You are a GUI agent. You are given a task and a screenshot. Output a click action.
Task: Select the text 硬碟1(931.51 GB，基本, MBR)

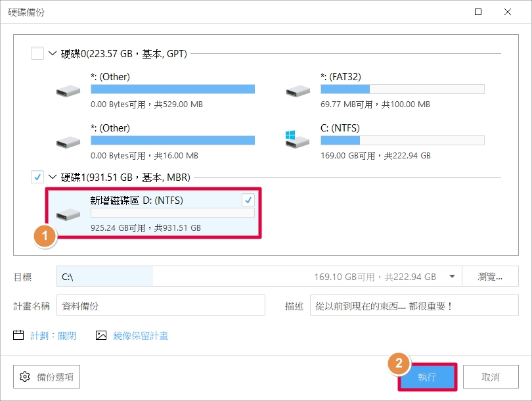pyautogui.click(x=125, y=177)
